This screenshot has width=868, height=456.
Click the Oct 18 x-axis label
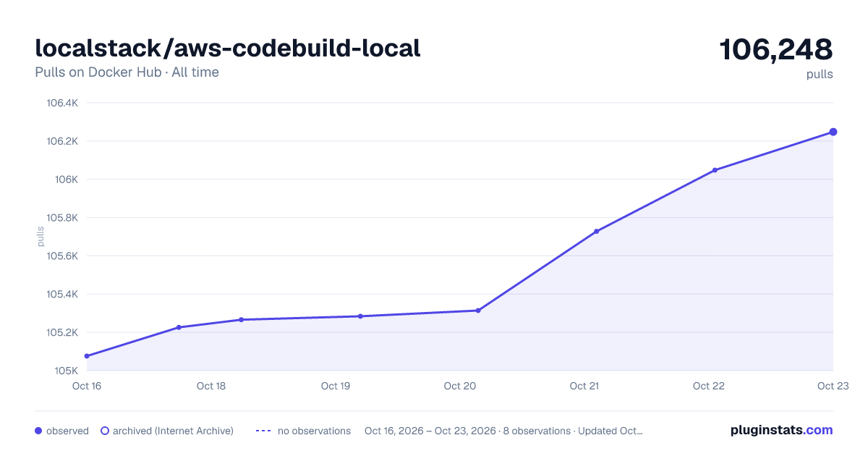click(x=211, y=386)
